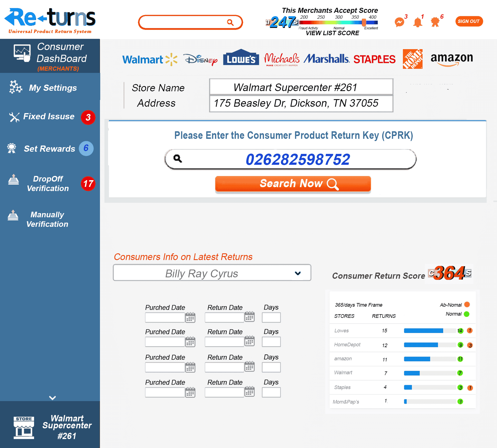Click the top header search field
Viewport: 497px width, 448px height.
coord(190,22)
